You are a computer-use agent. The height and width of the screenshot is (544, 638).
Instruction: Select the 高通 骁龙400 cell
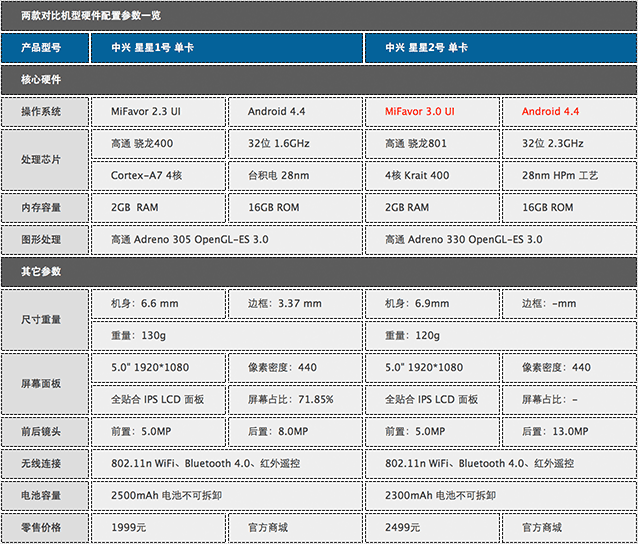click(x=158, y=144)
